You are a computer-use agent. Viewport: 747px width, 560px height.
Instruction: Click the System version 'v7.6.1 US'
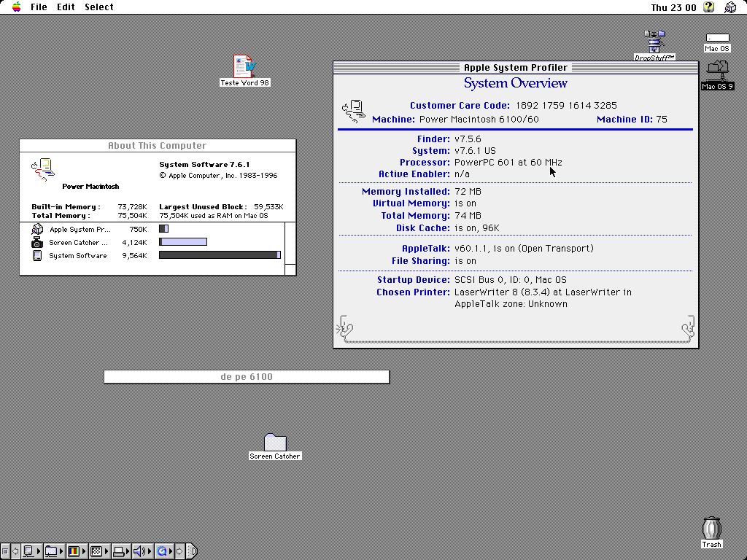click(475, 151)
